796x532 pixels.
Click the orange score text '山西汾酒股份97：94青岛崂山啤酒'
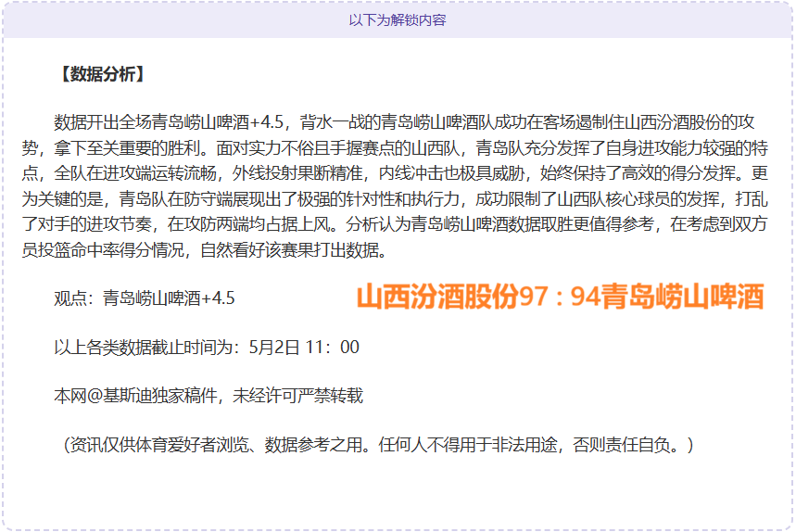[560, 297]
